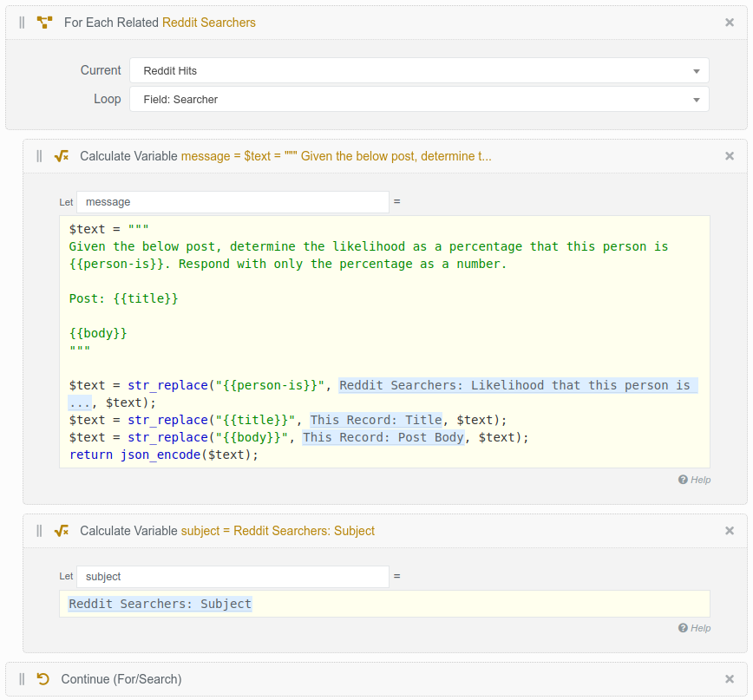Open Help under the message formula
The image size is (753, 700).
pos(700,480)
